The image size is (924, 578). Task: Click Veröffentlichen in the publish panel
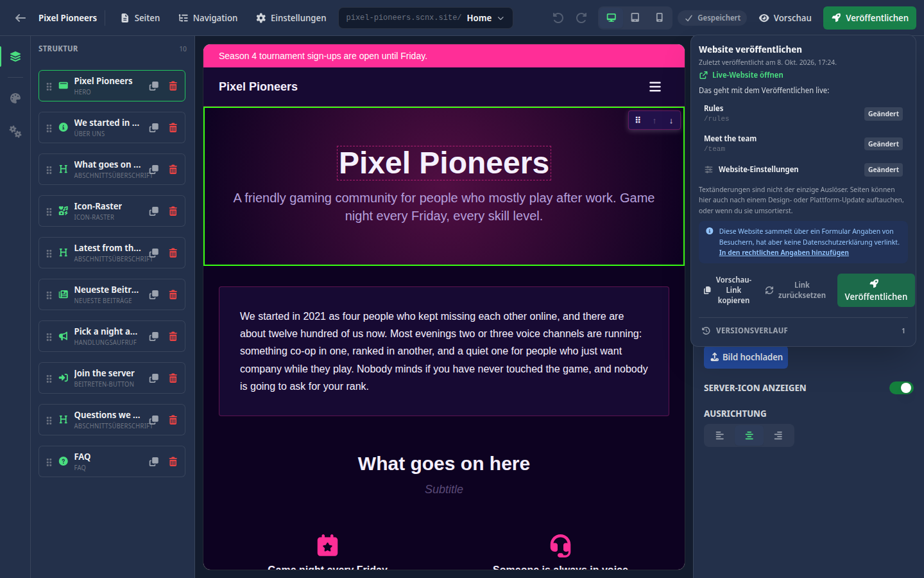(x=876, y=290)
